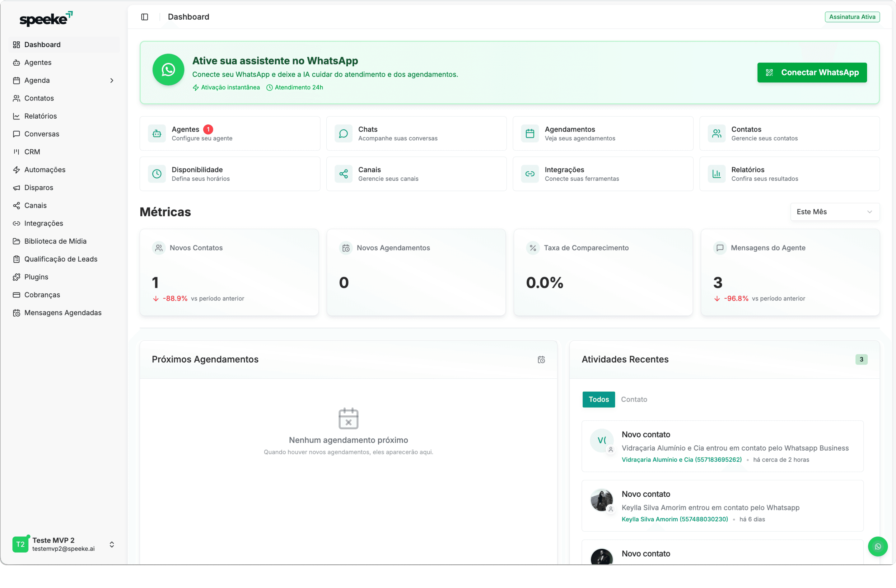Expand the Agenda submenu chevron
The width and height of the screenshot is (896, 588).
[x=112, y=81]
